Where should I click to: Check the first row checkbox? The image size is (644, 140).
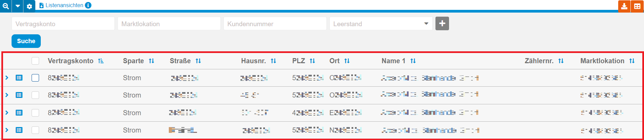[35, 78]
